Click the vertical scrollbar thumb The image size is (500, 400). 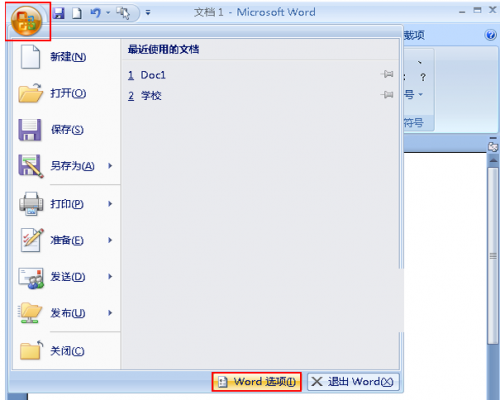(x=493, y=256)
